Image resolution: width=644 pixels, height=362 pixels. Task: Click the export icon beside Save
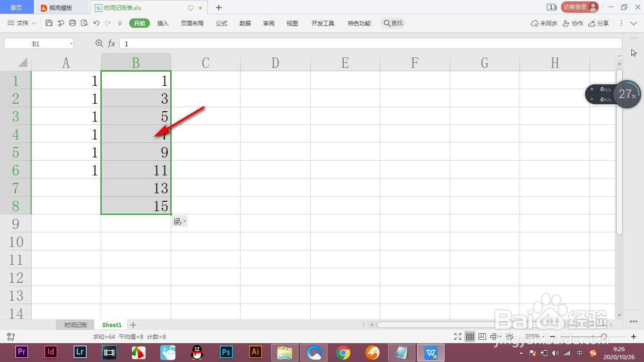click(x=61, y=23)
